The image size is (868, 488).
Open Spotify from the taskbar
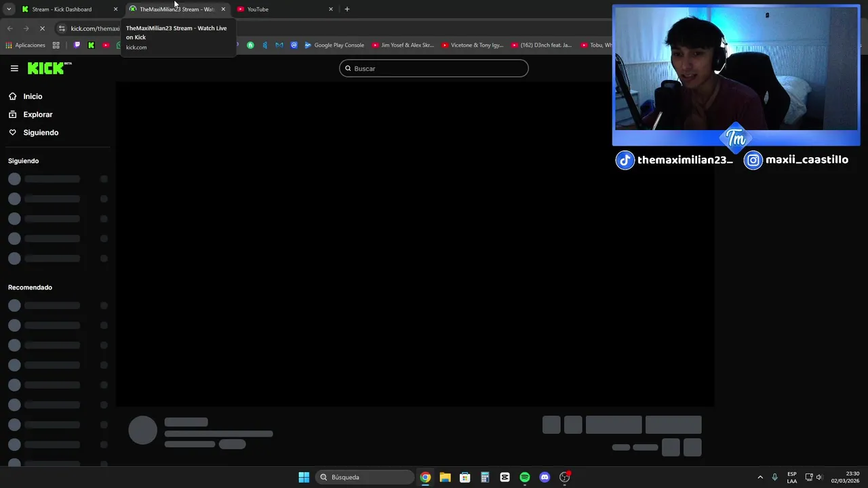click(525, 477)
